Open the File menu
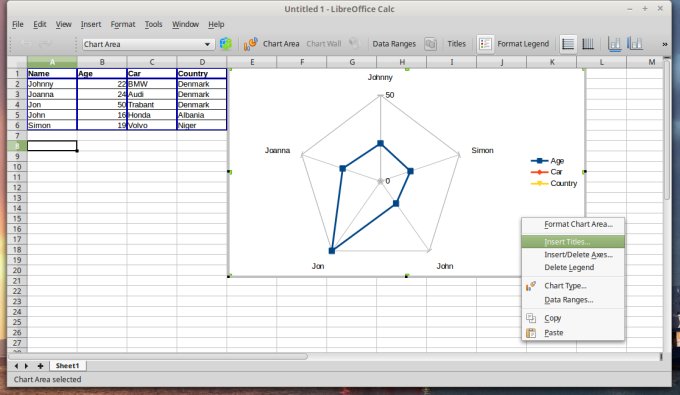The image size is (680, 395). 18,24
